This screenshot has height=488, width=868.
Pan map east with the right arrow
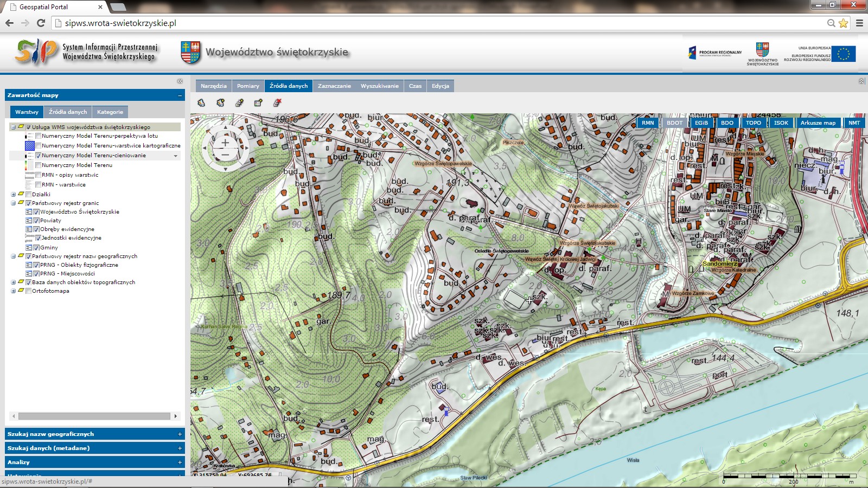pyautogui.click(x=246, y=147)
